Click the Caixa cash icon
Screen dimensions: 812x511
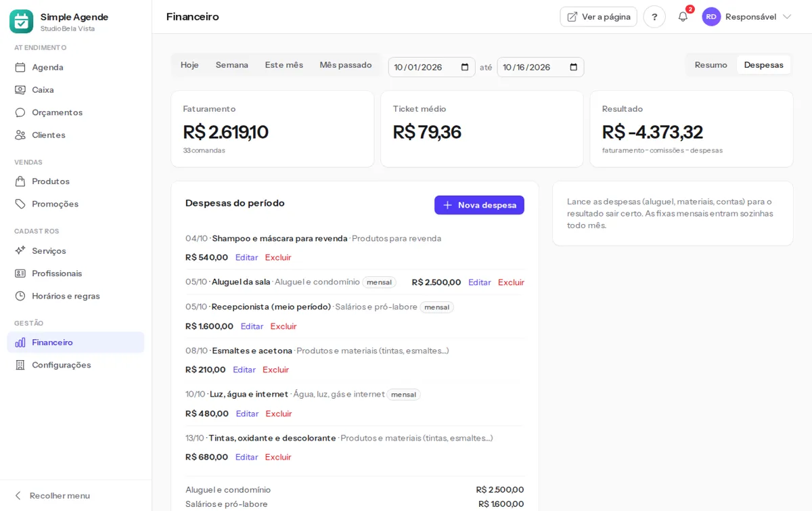(20, 89)
